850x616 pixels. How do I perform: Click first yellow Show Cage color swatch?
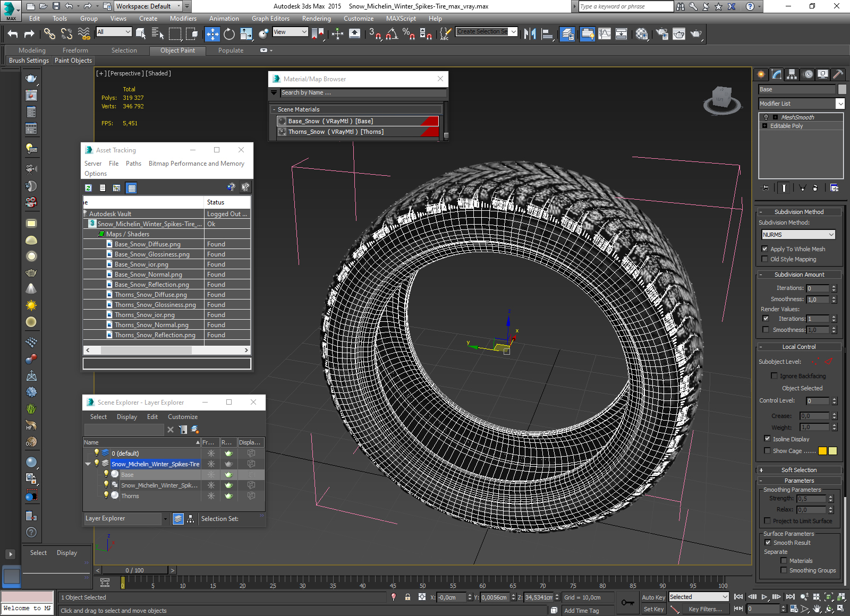click(x=822, y=451)
